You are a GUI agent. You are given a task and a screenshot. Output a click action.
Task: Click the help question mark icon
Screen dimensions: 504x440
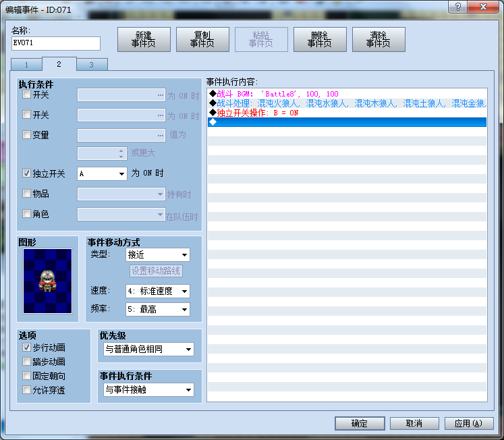tap(458, 7)
